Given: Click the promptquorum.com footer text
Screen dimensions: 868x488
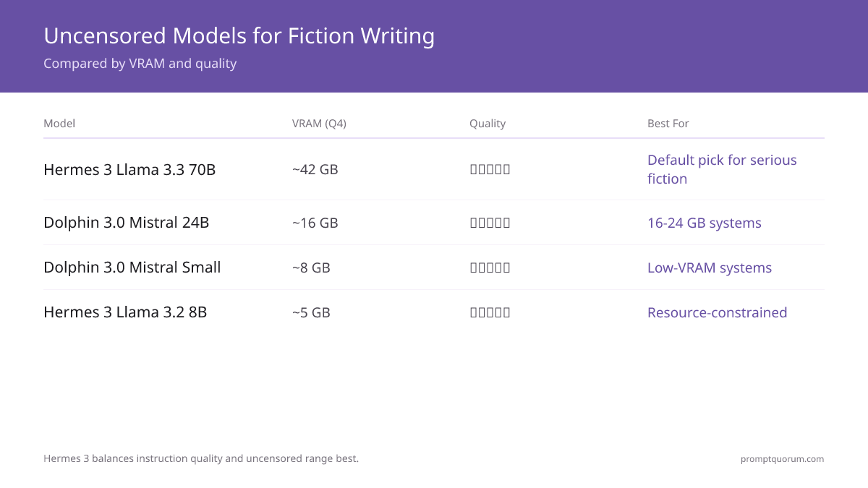Looking at the screenshot, I should pyautogui.click(x=783, y=459).
